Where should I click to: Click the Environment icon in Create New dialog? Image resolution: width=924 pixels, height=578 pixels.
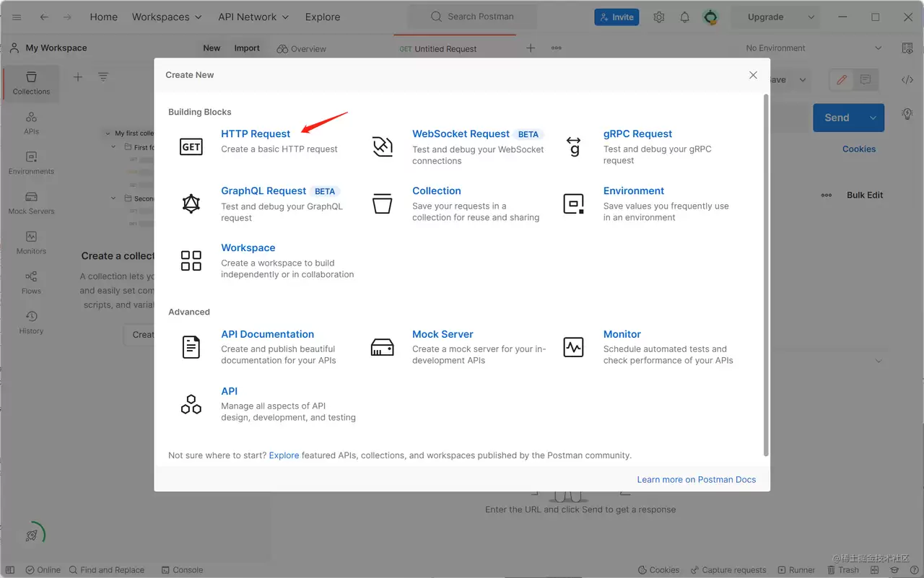[x=573, y=203]
